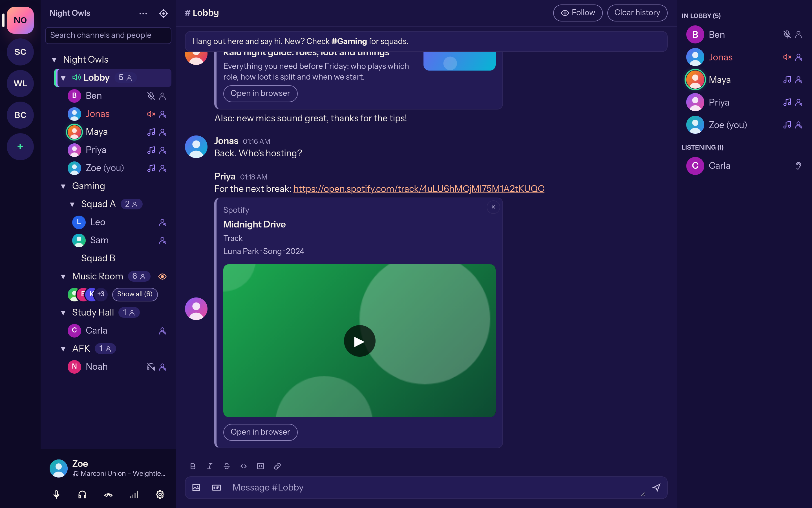The image size is (812, 508).
Task: Click the Follow button
Action: click(x=577, y=13)
